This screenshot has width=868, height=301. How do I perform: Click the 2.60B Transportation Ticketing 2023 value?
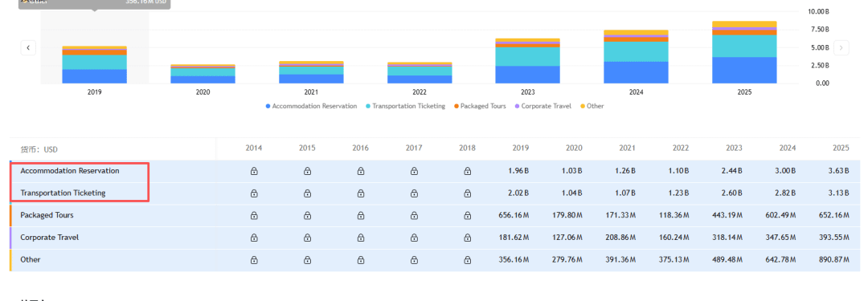click(732, 193)
